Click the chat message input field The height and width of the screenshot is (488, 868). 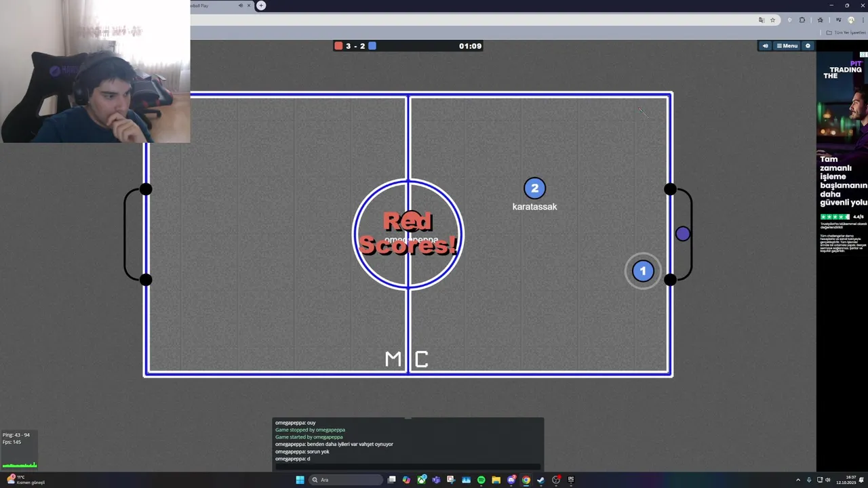[408, 467]
